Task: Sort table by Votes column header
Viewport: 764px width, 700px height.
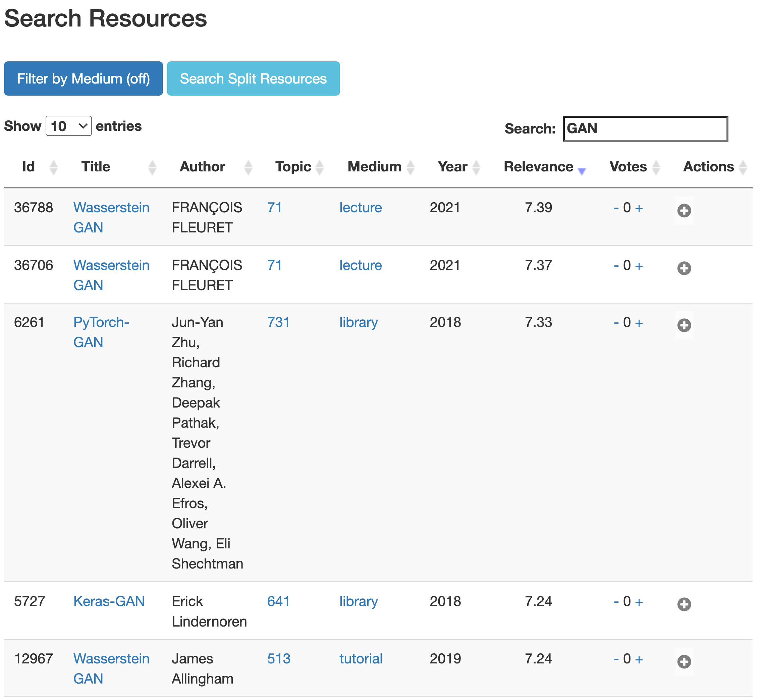Action: point(628,167)
